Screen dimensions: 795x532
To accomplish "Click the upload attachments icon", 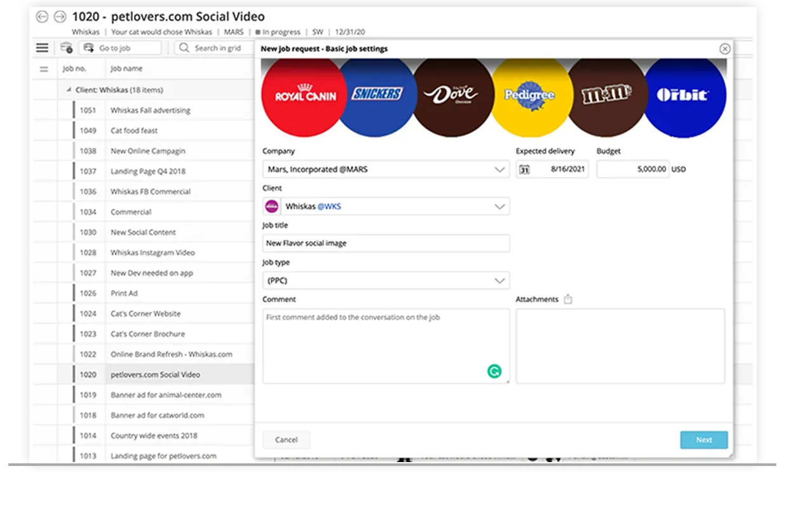I will pos(568,299).
